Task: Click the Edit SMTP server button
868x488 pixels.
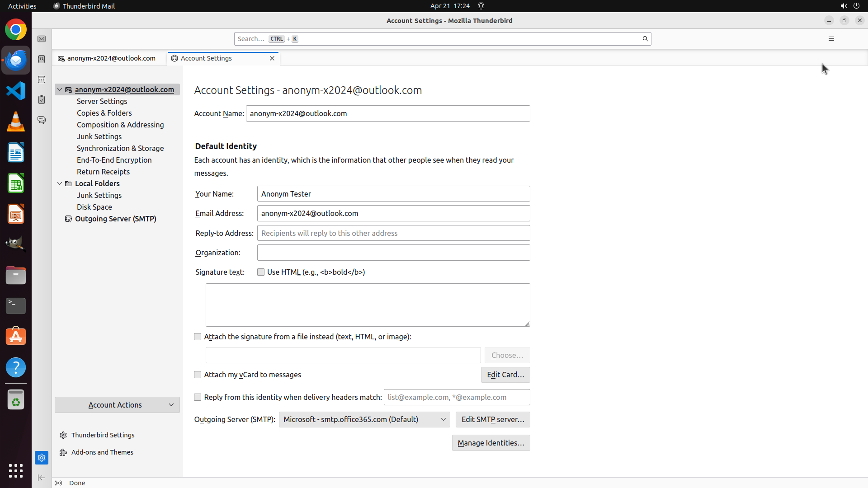Action: [492, 419]
